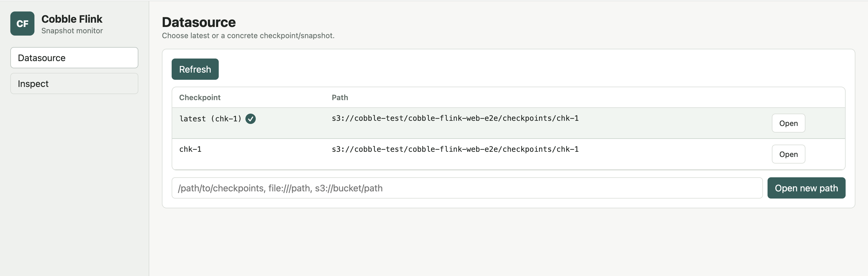
Task: Select the 'chk-1' checkpoint name in second row
Action: [x=190, y=149]
